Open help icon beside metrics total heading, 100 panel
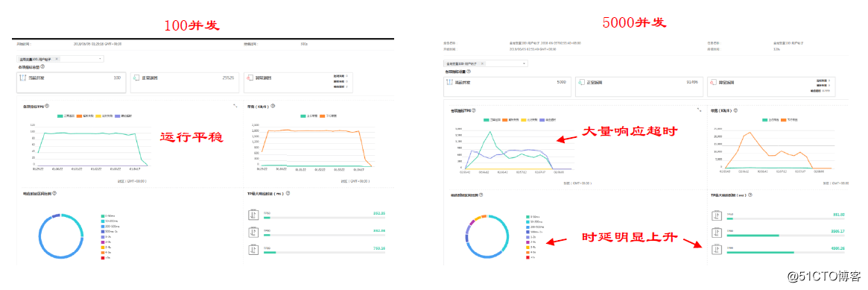 pos(42,66)
